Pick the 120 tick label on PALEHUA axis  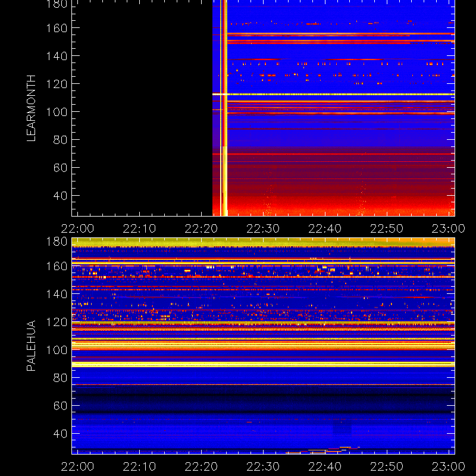pos(57,322)
